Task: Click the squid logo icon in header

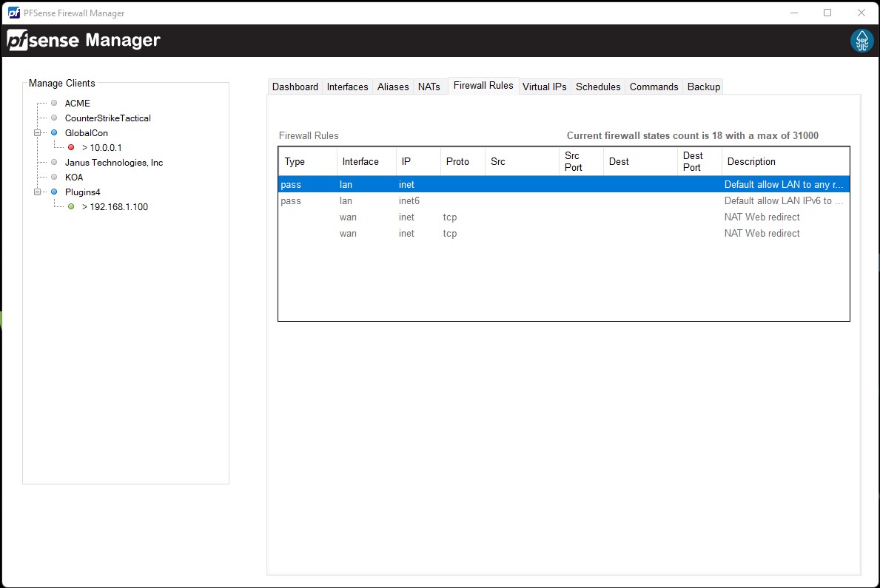Action: click(x=861, y=41)
